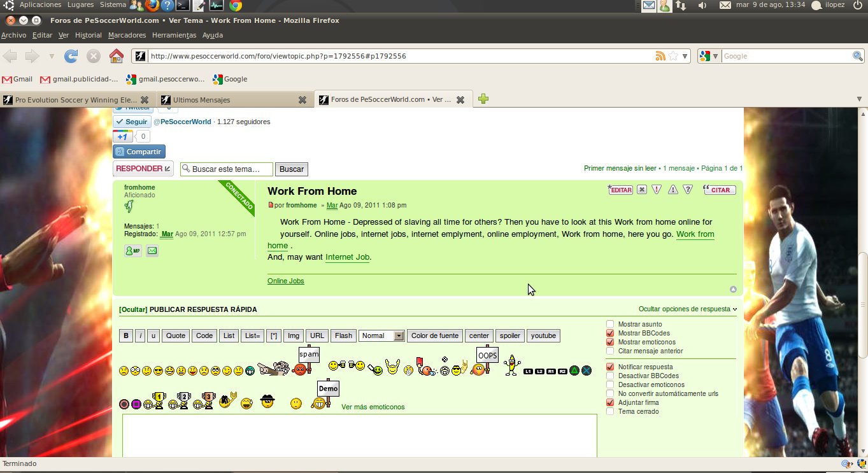The image size is (868, 473).
Task: Enable Desactivar BBCodes checkbox
Action: point(610,376)
